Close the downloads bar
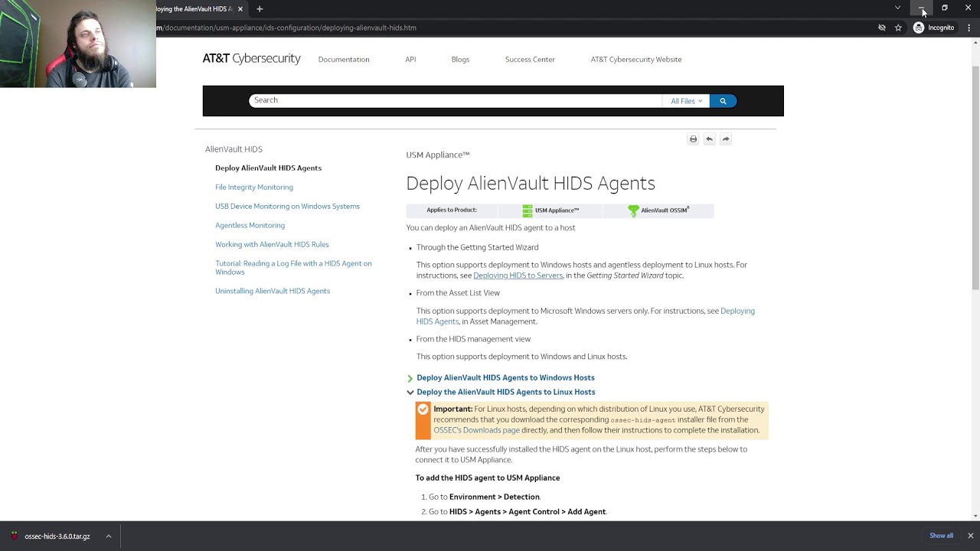Viewport: 980px width, 551px height. [970, 536]
